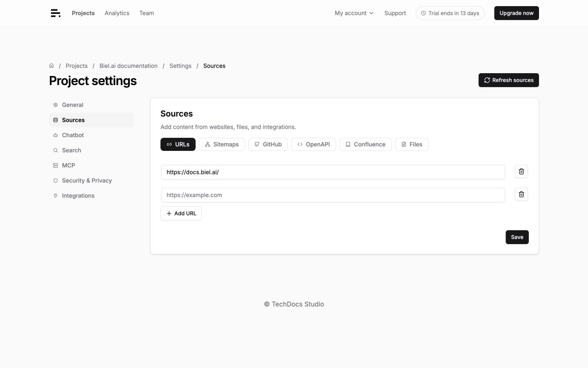This screenshot has height=368, width=588.
Task: Delete the empty https://example.com URL row
Action: pos(521,194)
